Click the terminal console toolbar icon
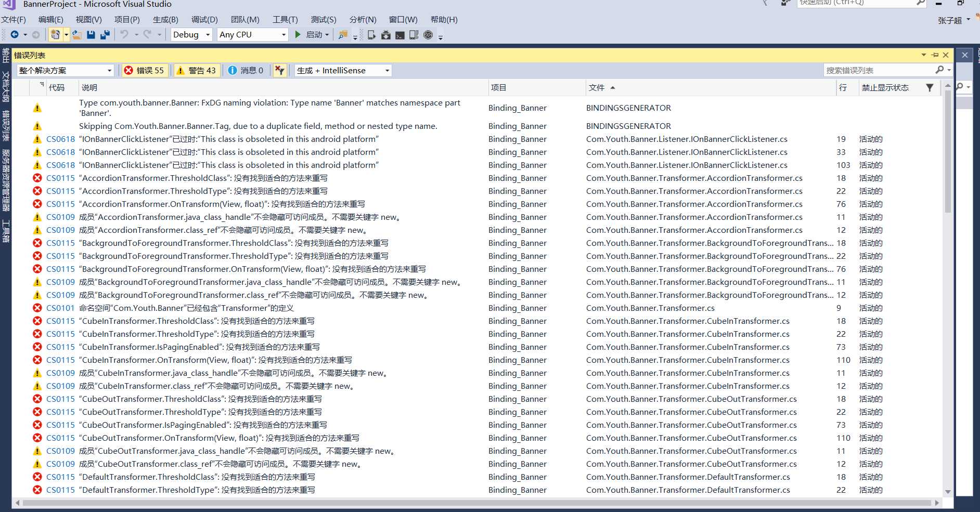The image size is (980, 512). pos(400,35)
